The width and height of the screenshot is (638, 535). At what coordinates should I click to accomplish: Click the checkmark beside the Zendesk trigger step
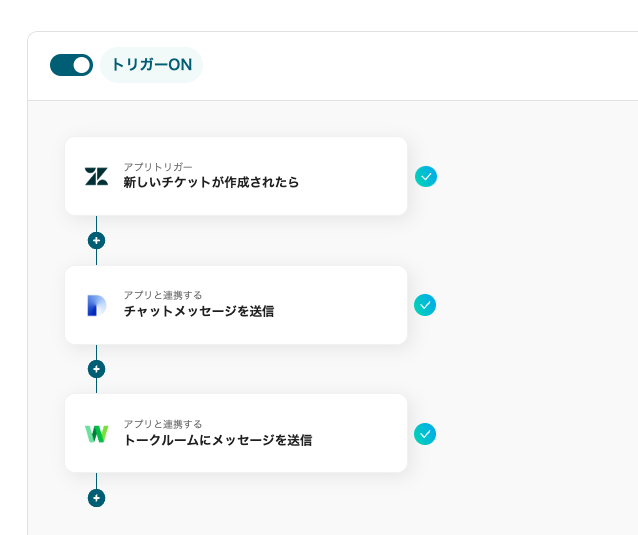426,177
